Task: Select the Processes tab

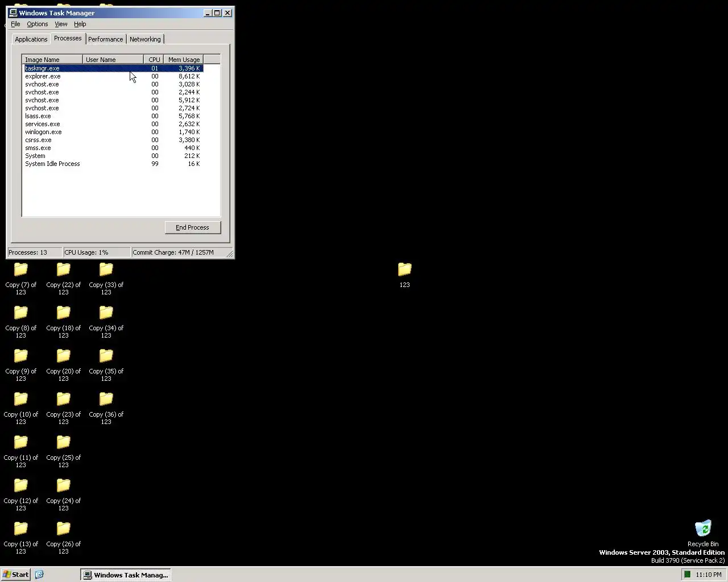Action: [68, 38]
